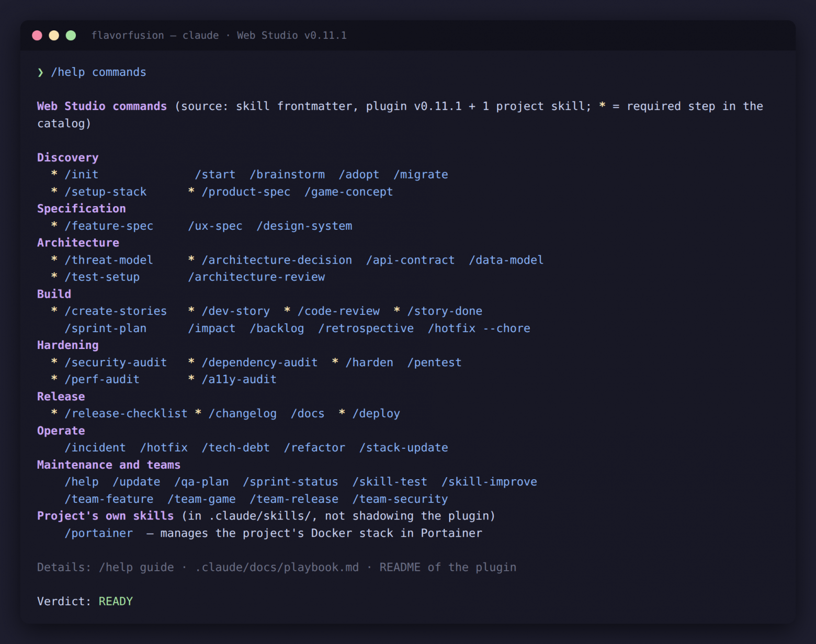This screenshot has height=644, width=816.
Task: Click the green READY verdict
Action: [x=116, y=602]
